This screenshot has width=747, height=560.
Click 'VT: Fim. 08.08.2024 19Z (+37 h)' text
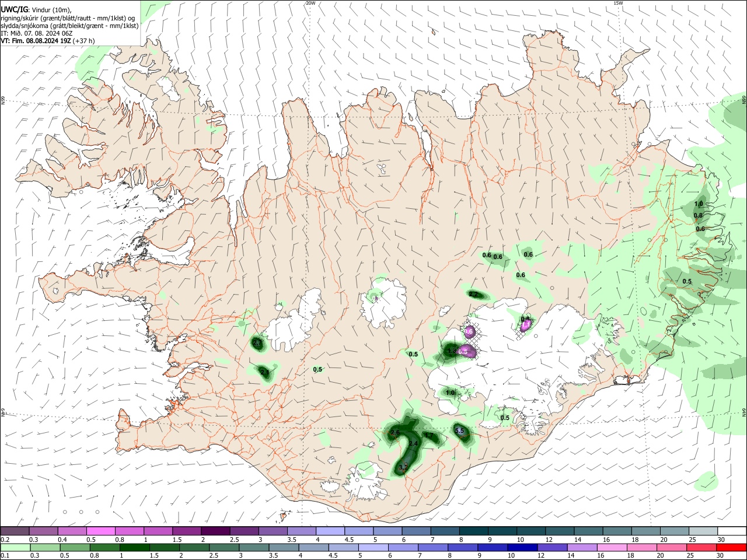pyautogui.click(x=48, y=41)
